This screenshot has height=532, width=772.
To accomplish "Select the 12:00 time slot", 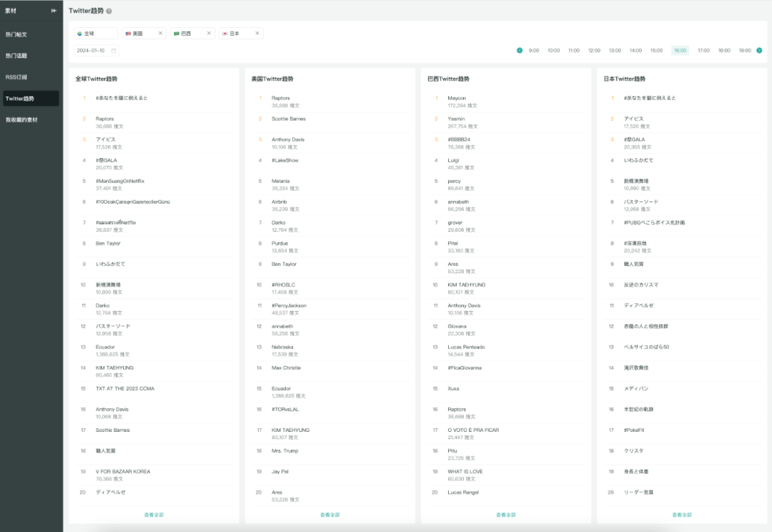I will pyautogui.click(x=594, y=50).
